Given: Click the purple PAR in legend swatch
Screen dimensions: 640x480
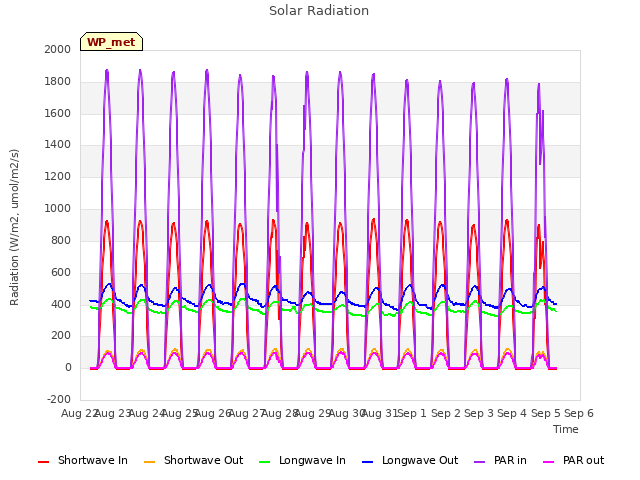Looking at the screenshot, I should (479, 462).
